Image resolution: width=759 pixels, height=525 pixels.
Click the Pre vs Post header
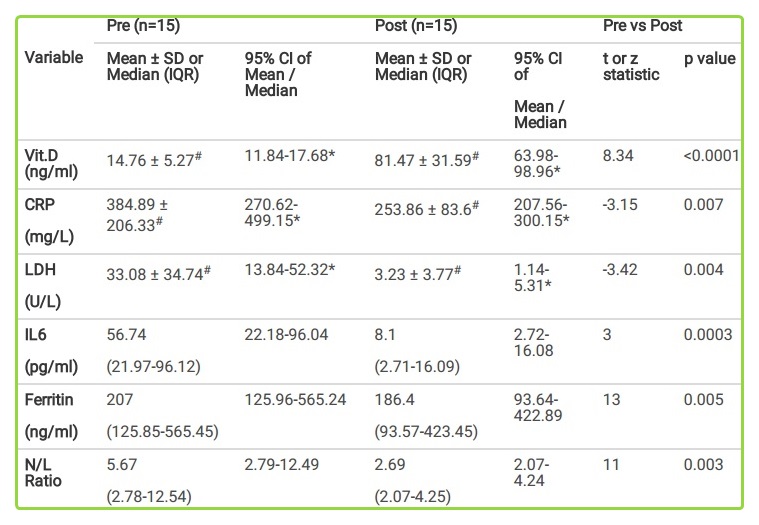pos(643,25)
